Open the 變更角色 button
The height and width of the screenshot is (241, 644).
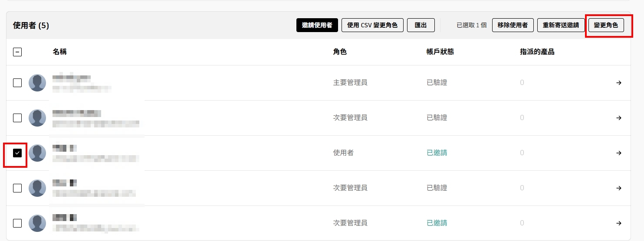(x=606, y=25)
